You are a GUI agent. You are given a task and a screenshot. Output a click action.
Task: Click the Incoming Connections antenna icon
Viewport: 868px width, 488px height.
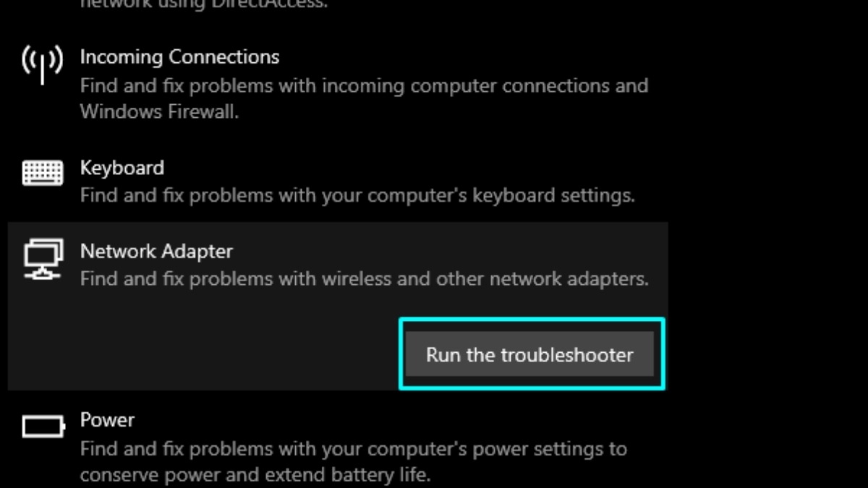coord(42,66)
